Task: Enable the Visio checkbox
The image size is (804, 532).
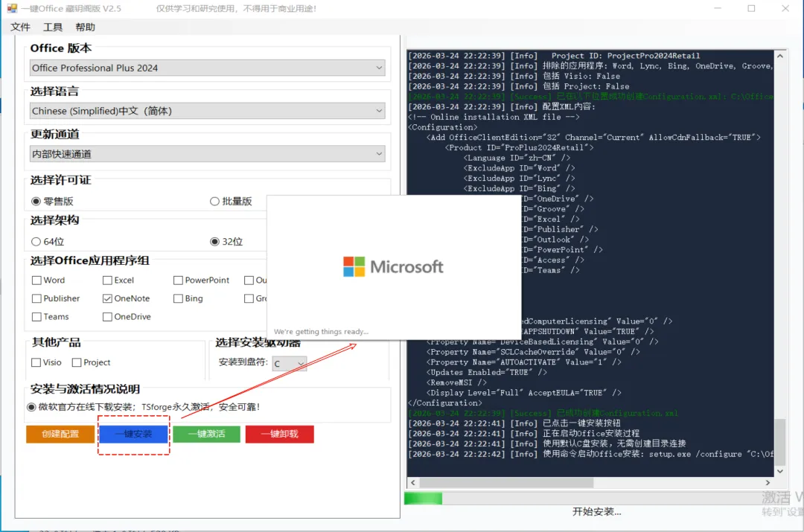Action: coord(36,362)
